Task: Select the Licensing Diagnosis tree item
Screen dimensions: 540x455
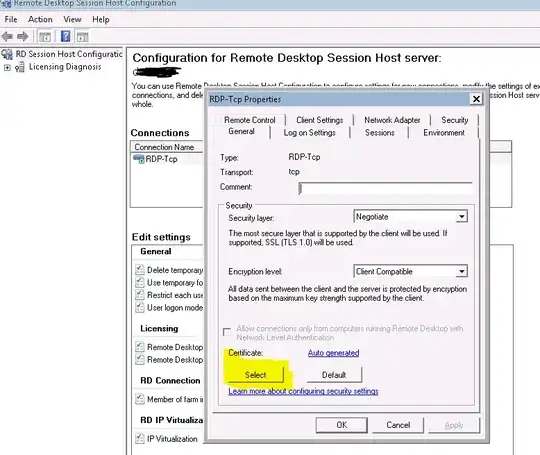Action: click(x=65, y=67)
